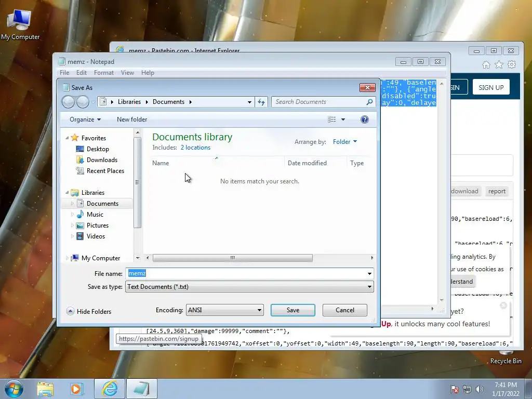The width and height of the screenshot is (532, 399).
Task: Select Downloads under Favorites
Action: (x=102, y=160)
